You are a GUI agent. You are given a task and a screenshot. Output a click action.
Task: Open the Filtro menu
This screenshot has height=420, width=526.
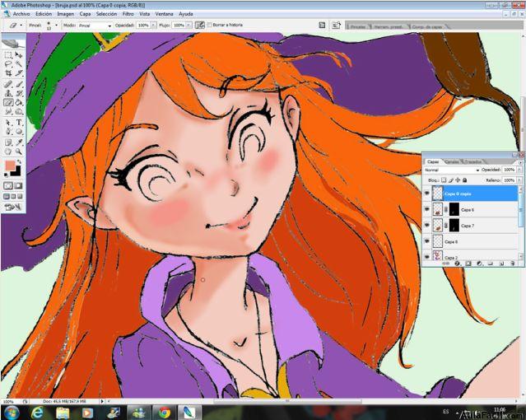click(128, 14)
